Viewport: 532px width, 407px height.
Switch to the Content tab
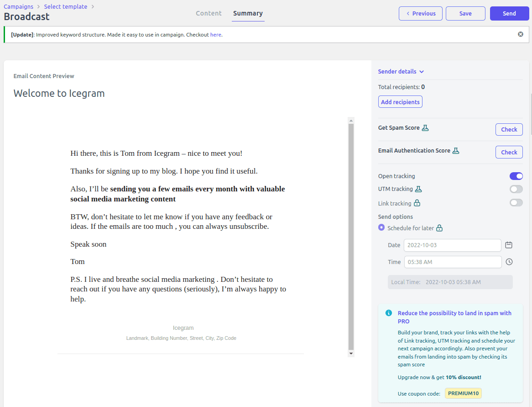click(x=209, y=13)
